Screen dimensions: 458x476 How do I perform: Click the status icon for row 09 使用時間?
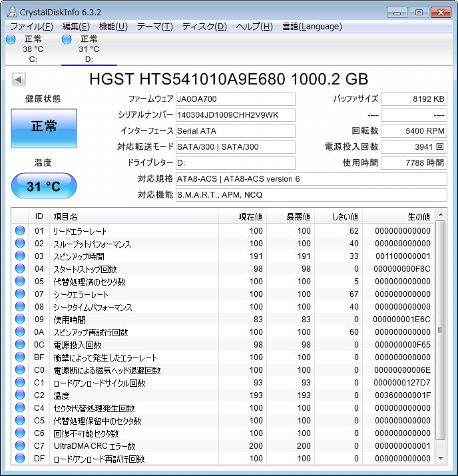tap(20, 320)
